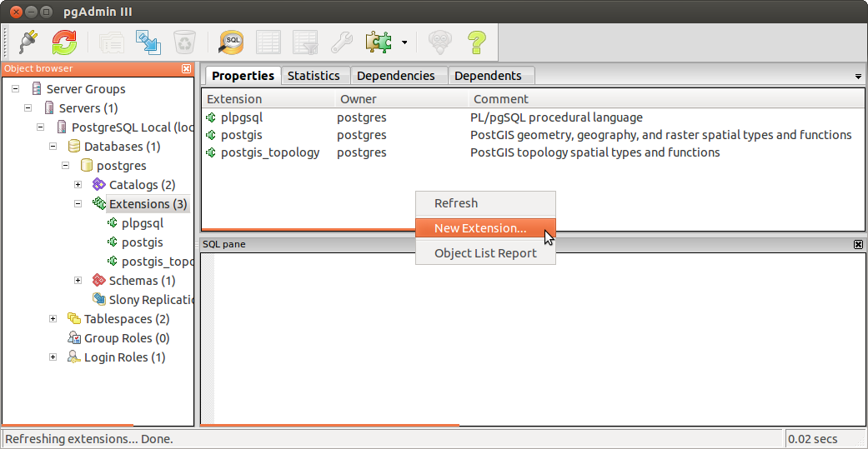The width and height of the screenshot is (868, 449).
Task: Collapse the Databases (1) node
Action: [53, 147]
